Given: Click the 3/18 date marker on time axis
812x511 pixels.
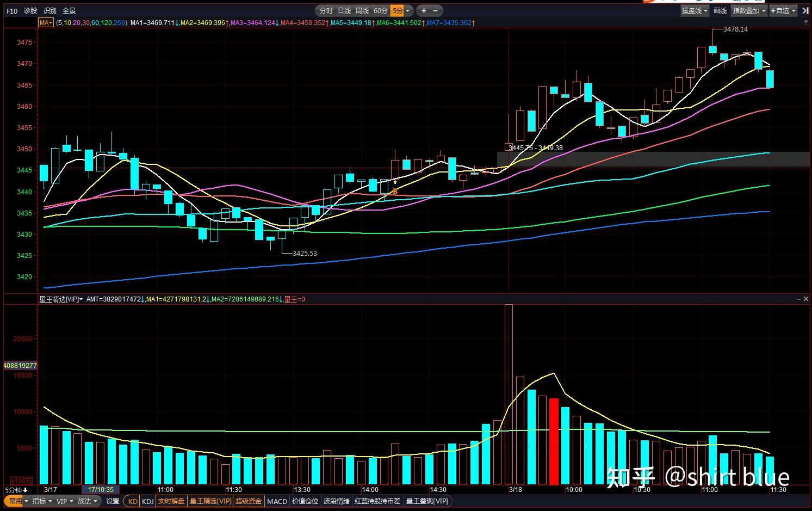Looking at the screenshot, I should (515, 490).
